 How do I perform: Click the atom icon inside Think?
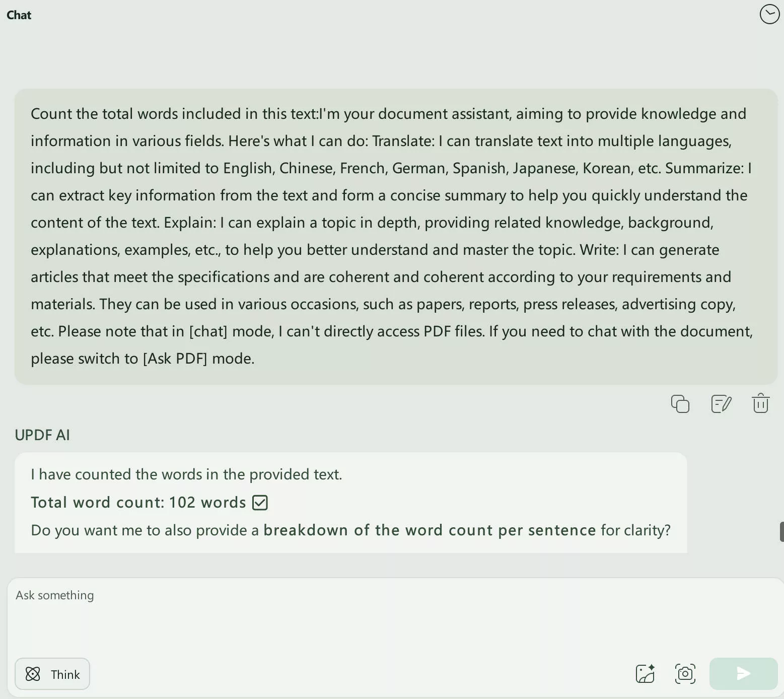[x=33, y=674]
